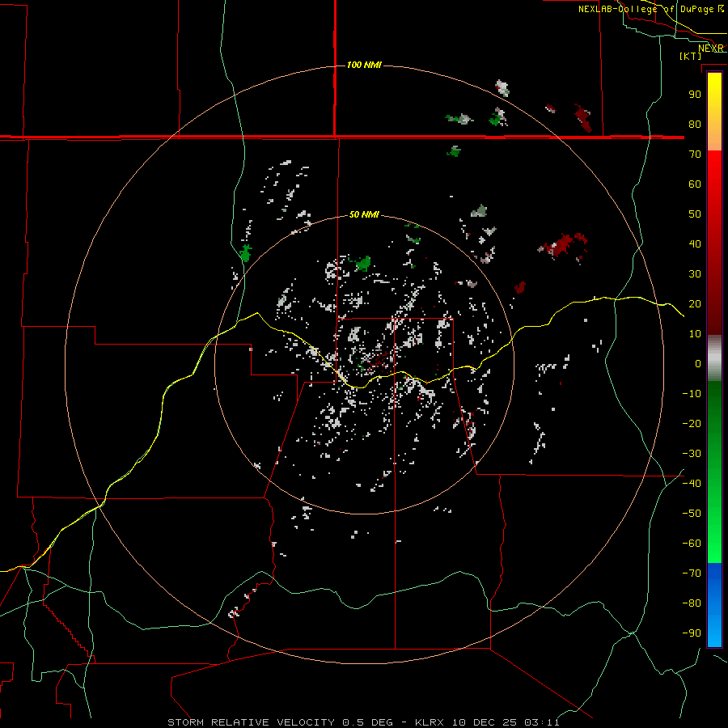Click the -60 scale label

click(x=692, y=544)
